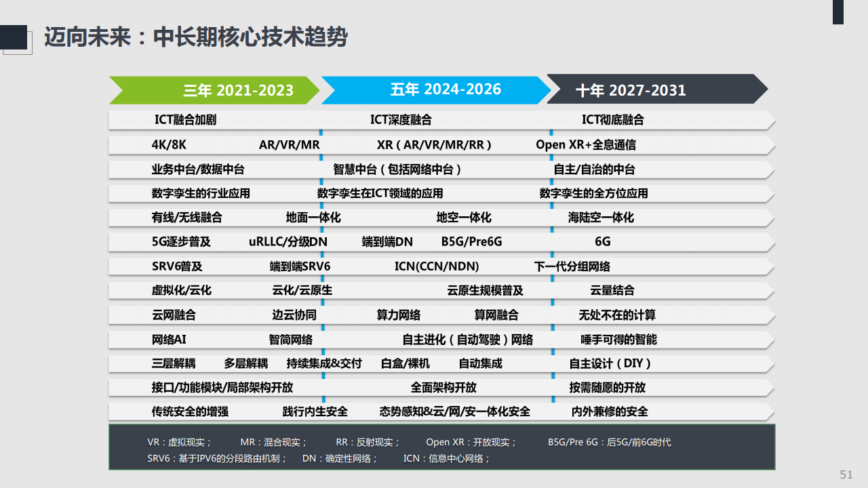Click the text 有线/无线融合
868x488 pixels.
coord(186,218)
